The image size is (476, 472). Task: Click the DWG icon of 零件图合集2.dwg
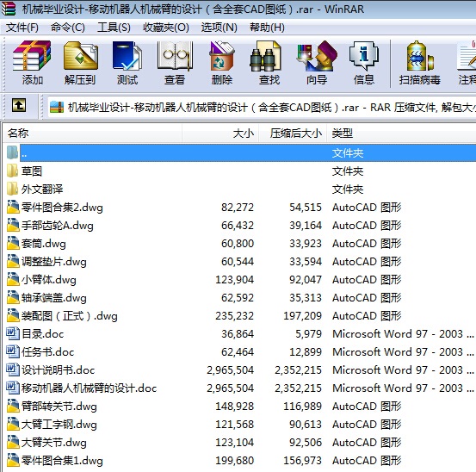(x=13, y=207)
